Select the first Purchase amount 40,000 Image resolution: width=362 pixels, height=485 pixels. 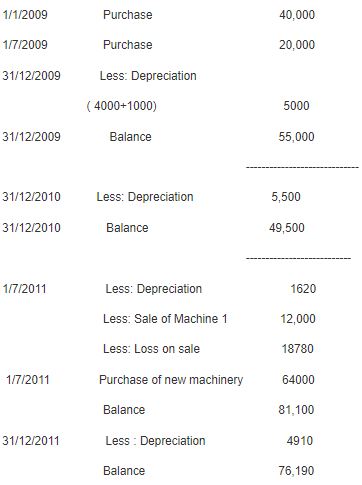point(297,15)
